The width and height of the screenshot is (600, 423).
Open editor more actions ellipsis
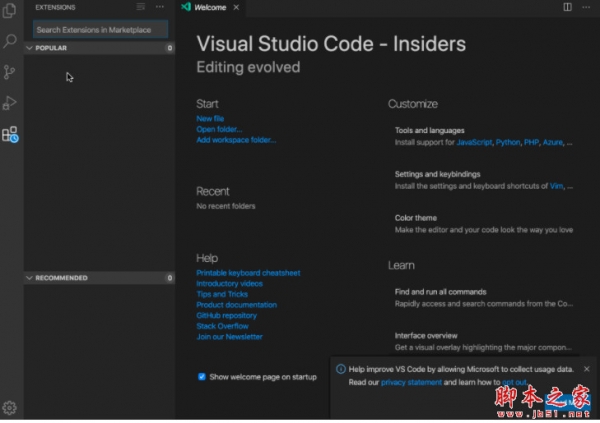[x=586, y=7]
